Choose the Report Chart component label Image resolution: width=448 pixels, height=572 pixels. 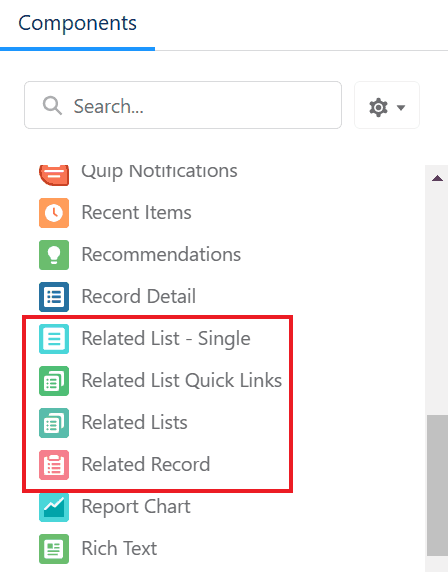coord(136,507)
